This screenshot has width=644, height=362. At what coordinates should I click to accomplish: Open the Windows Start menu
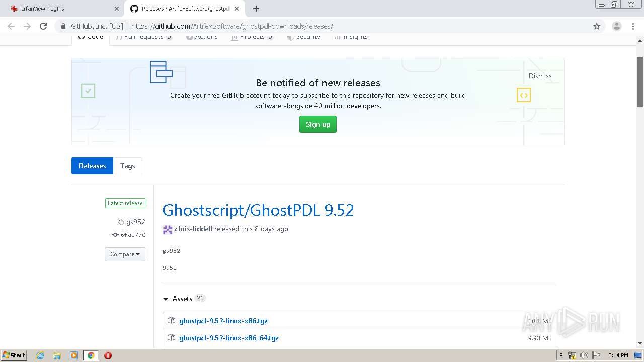pyautogui.click(x=14, y=355)
